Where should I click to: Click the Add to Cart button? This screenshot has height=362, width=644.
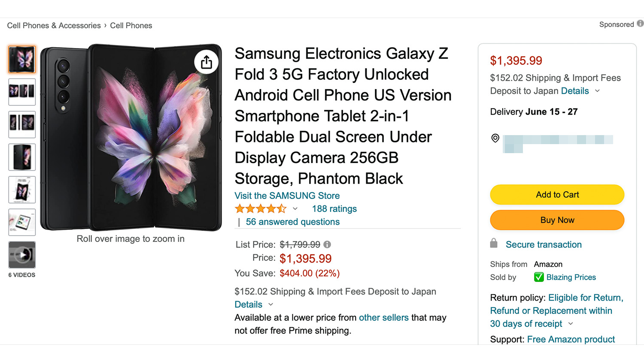point(557,195)
